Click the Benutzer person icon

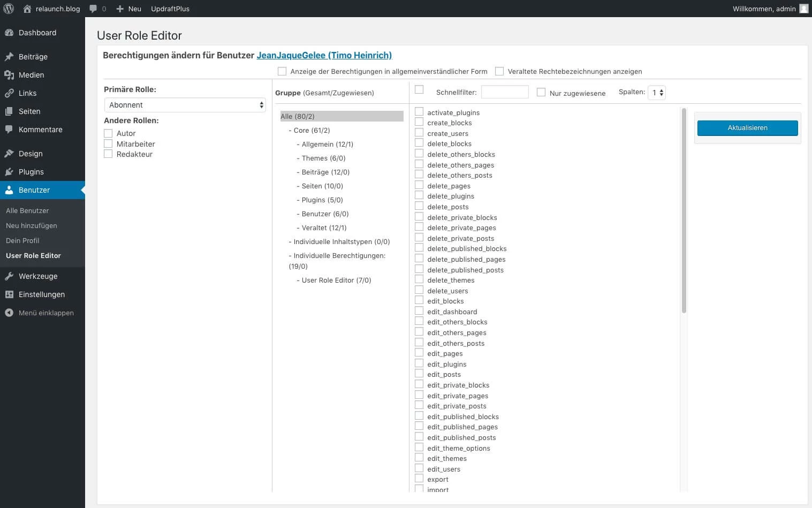click(9, 190)
